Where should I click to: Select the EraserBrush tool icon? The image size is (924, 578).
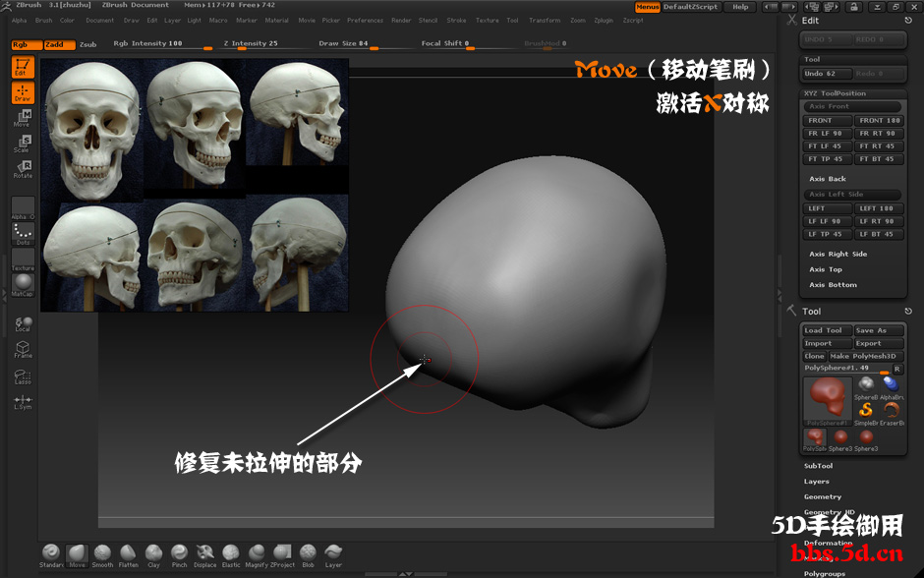(892, 413)
